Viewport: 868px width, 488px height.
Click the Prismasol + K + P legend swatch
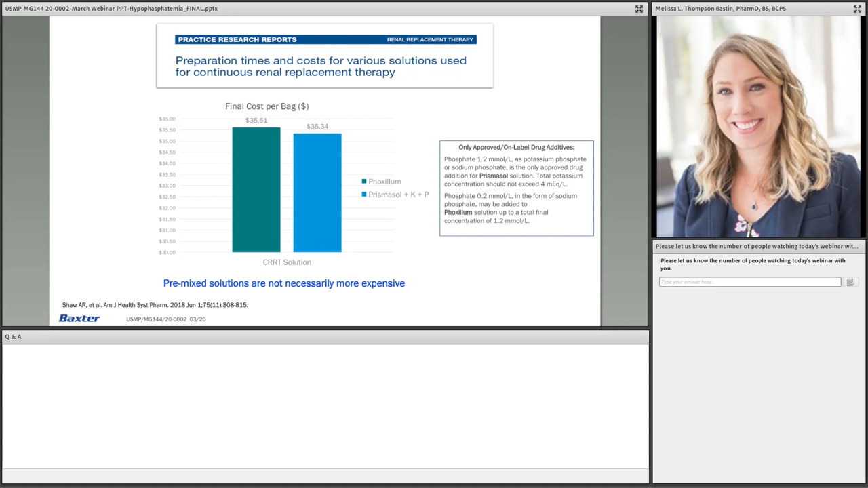(x=364, y=195)
